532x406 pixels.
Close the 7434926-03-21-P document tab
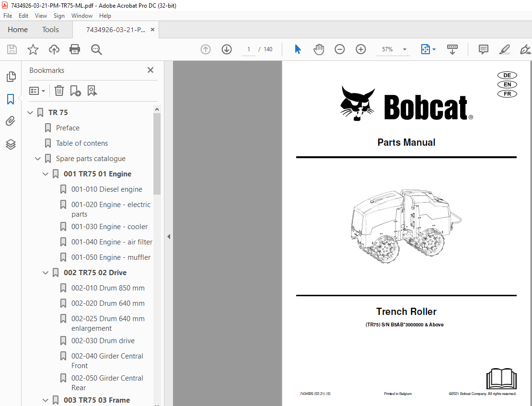click(x=153, y=30)
